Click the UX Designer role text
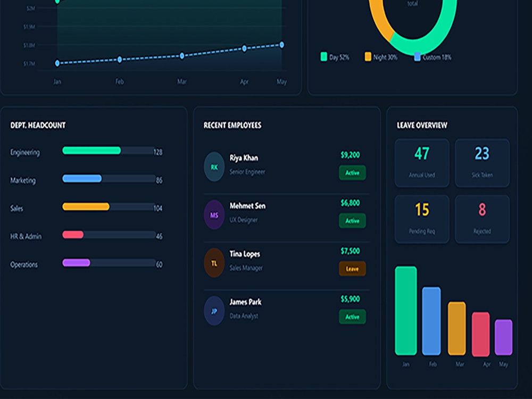532x399 pixels. [244, 220]
